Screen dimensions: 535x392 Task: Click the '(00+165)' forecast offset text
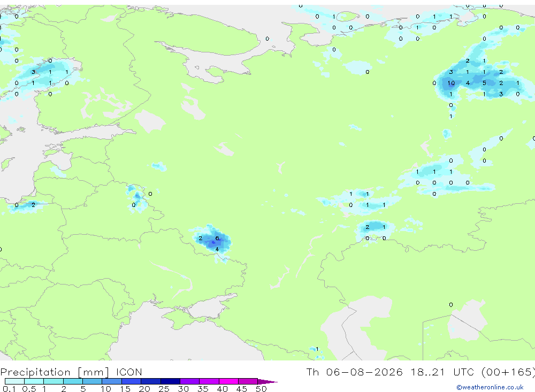point(508,372)
